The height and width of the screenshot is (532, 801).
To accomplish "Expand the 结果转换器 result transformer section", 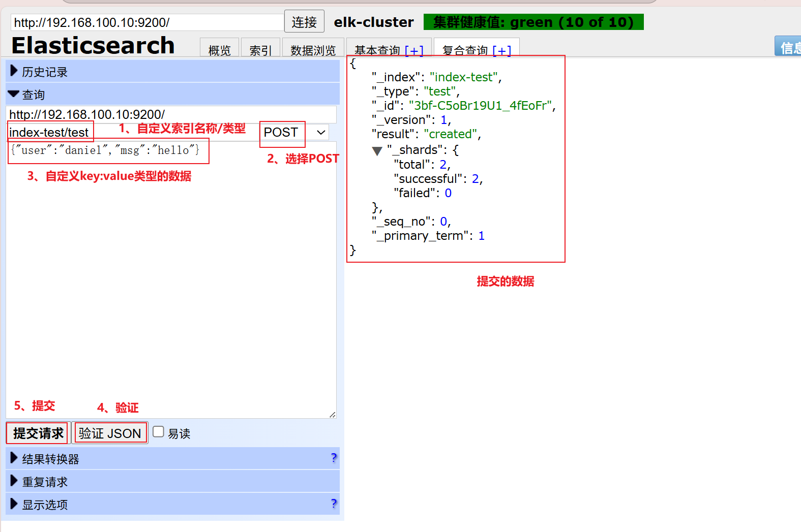I will (x=172, y=458).
